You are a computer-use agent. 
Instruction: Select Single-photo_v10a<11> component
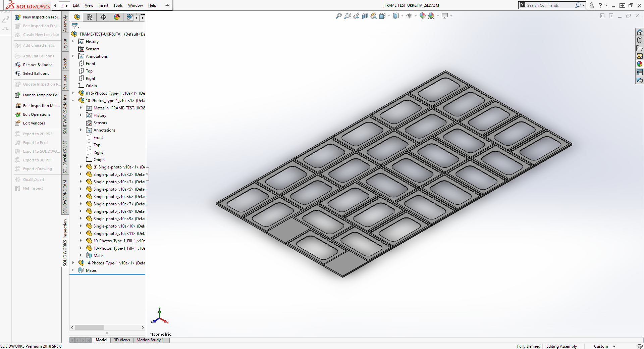116,234
